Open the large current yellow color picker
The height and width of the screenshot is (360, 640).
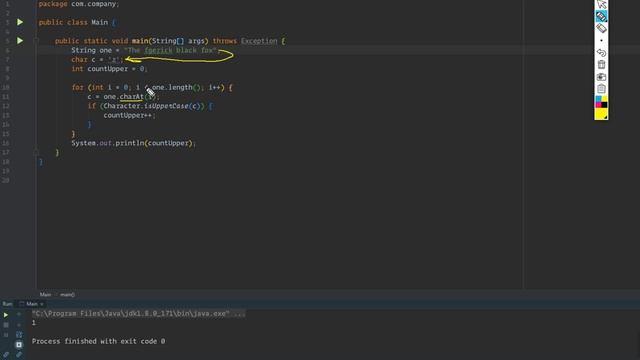(601, 114)
